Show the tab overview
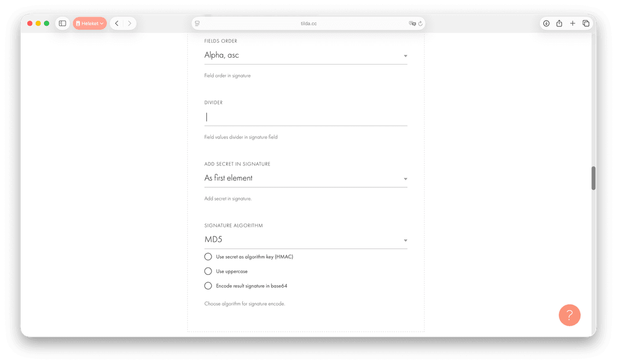Screen dimensions: 617x364 pos(586,23)
